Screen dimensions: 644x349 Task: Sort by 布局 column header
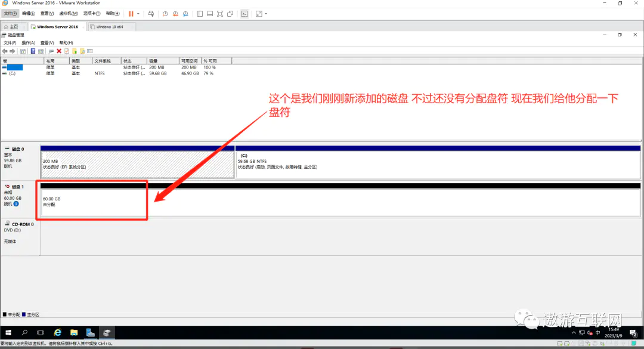point(56,61)
